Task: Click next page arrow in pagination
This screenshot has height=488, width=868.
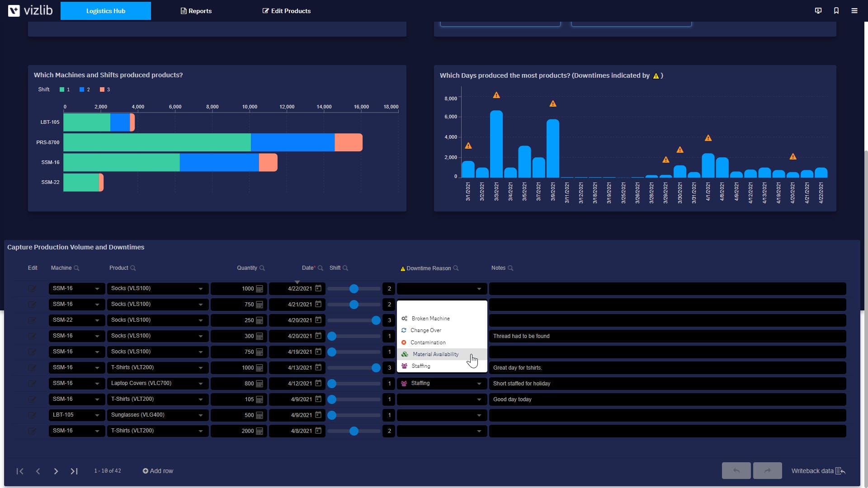Action: click(56, 471)
